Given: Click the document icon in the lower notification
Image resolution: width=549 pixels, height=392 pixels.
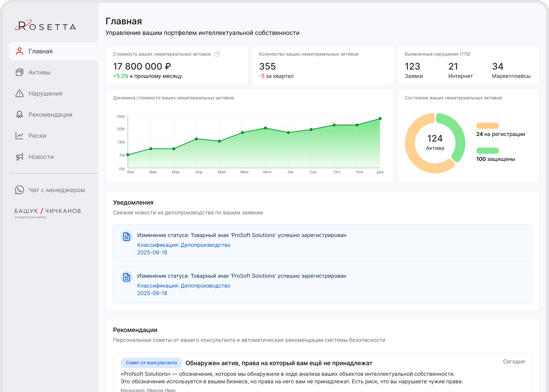Looking at the screenshot, I should tap(126, 277).
